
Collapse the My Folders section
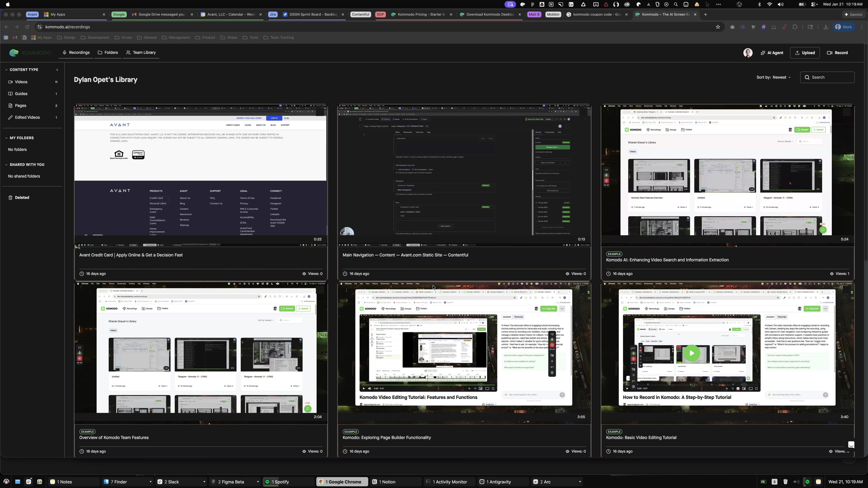[x=6, y=138]
